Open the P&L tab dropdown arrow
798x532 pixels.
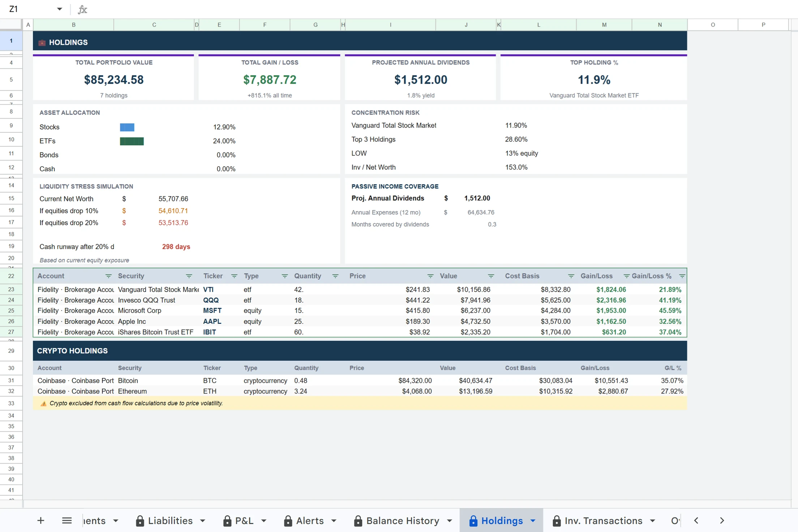[264, 521]
